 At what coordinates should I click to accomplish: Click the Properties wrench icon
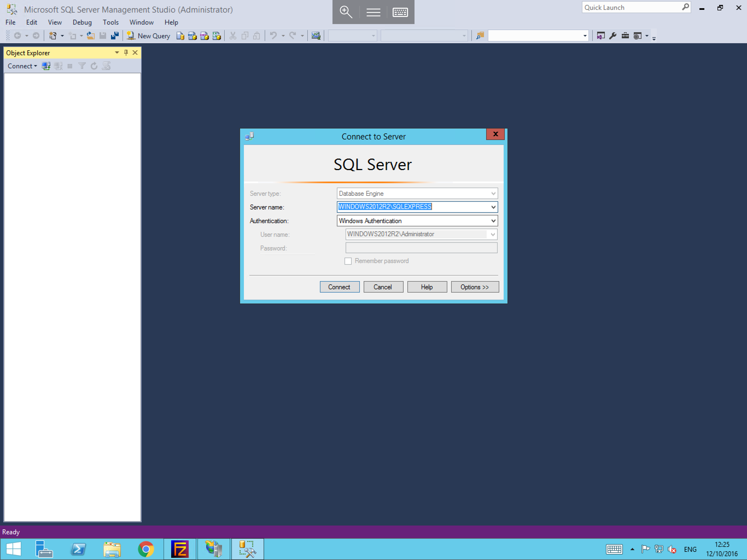(x=613, y=36)
